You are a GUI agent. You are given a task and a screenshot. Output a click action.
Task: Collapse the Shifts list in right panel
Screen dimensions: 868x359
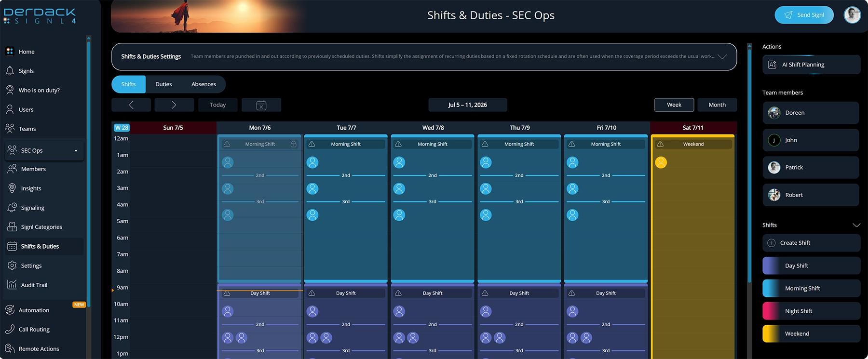(x=856, y=225)
